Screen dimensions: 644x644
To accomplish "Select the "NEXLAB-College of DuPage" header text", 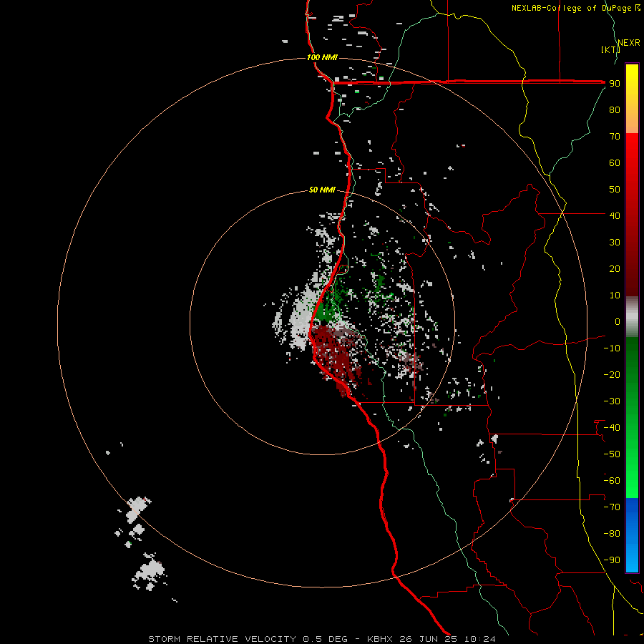I will (572, 8).
